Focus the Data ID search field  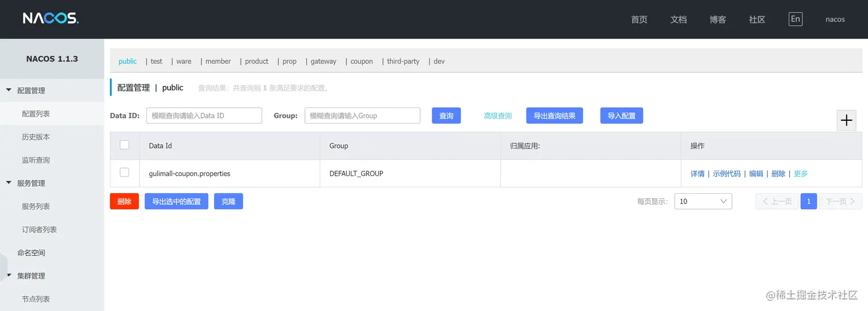(204, 116)
